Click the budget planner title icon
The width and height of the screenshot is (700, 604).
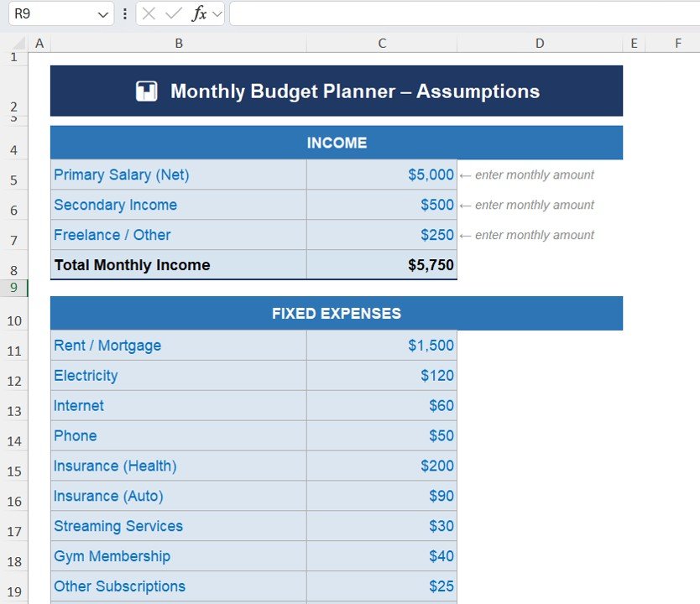click(147, 91)
